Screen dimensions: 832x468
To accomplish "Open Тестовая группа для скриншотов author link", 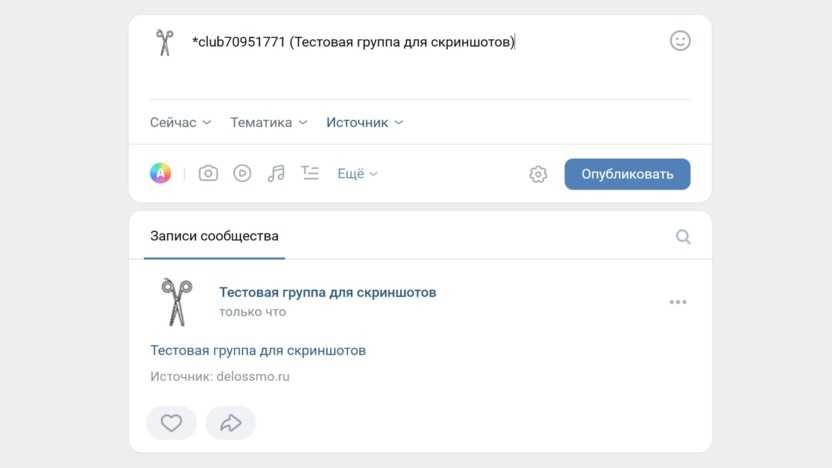I will (x=327, y=292).
